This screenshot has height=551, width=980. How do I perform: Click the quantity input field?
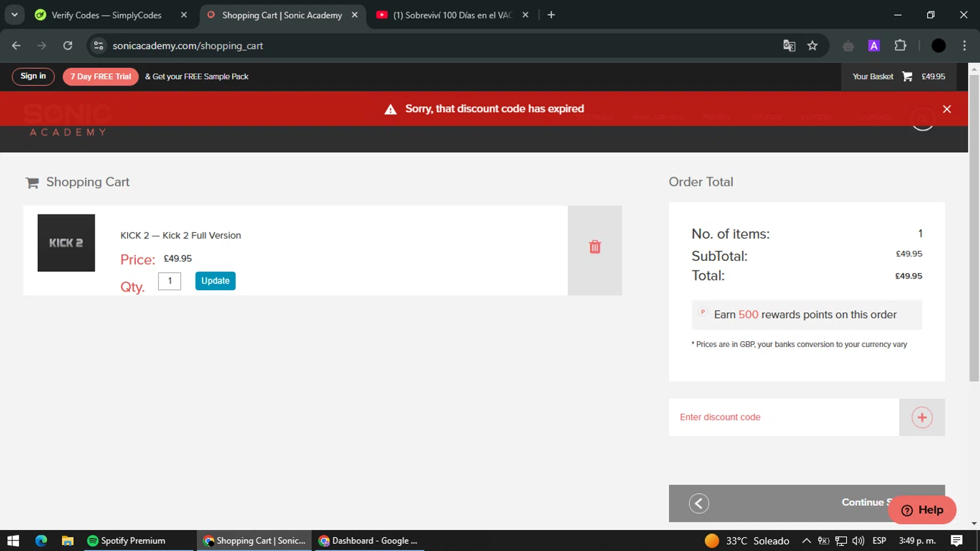pyautogui.click(x=170, y=281)
